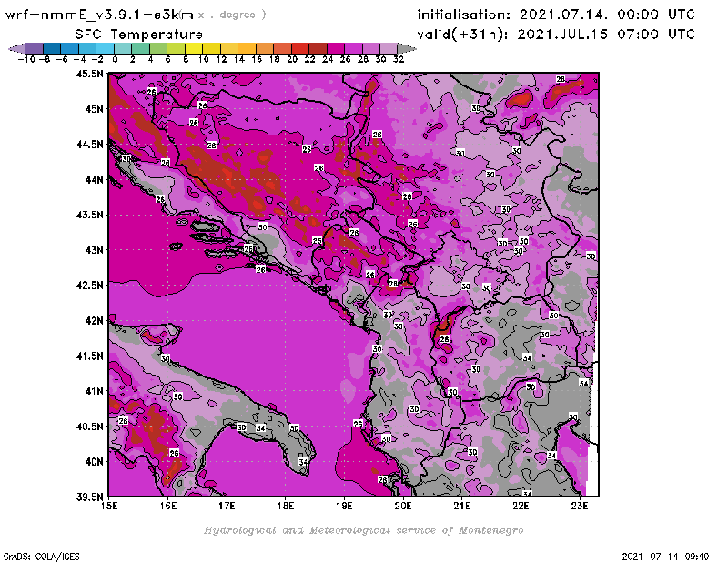The image size is (728, 562).
Task: Click the '16E' longitude axis label
Action: point(168,506)
